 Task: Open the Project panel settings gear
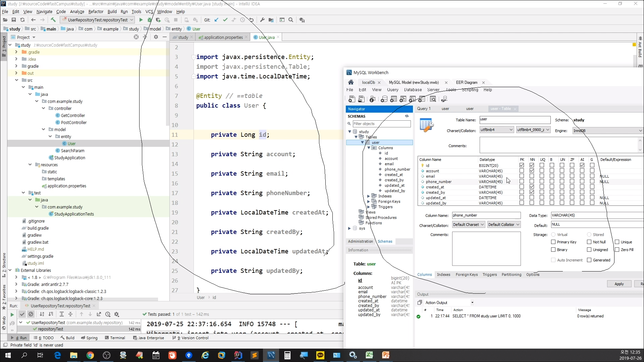156,37
